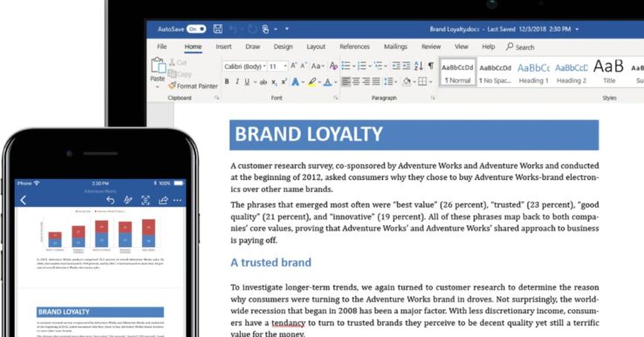The height and width of the screenshot is (337, 644).
Task: Tap the ink drawing icon on the phone
Action: click(127, 200)
